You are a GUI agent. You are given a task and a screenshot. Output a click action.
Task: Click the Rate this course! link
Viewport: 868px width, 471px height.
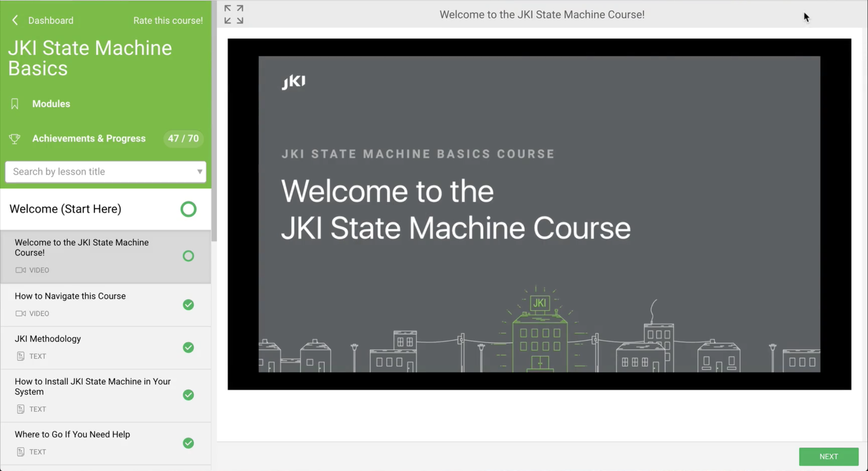tap(168, 20)
